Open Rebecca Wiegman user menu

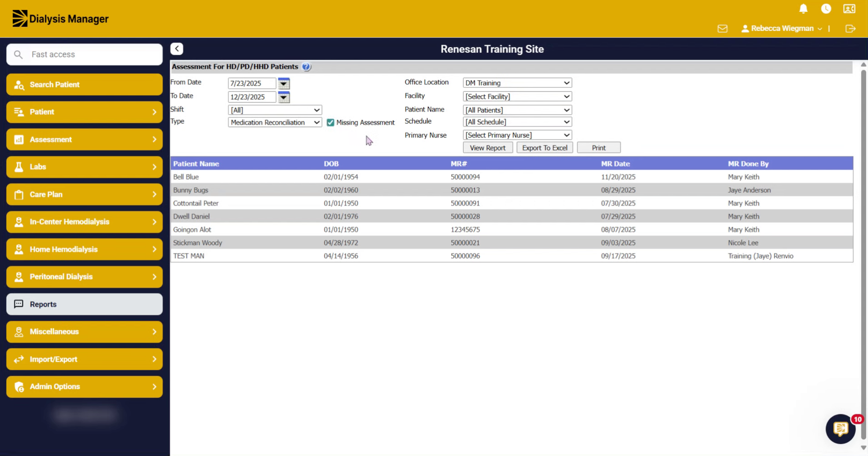coord(782,29)
